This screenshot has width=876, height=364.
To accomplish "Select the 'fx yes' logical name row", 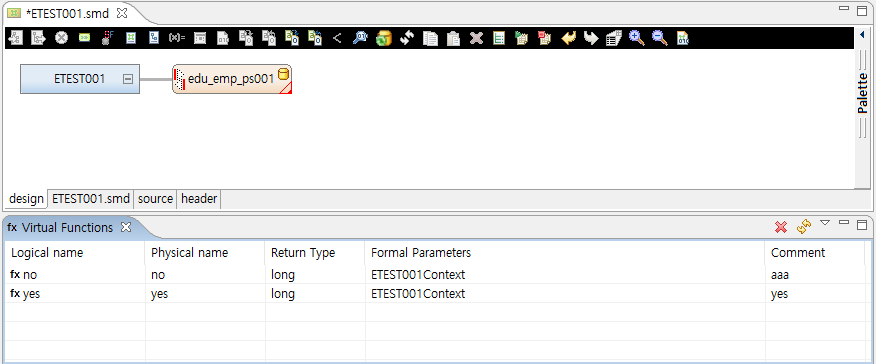I will click(x=75, y=294).
